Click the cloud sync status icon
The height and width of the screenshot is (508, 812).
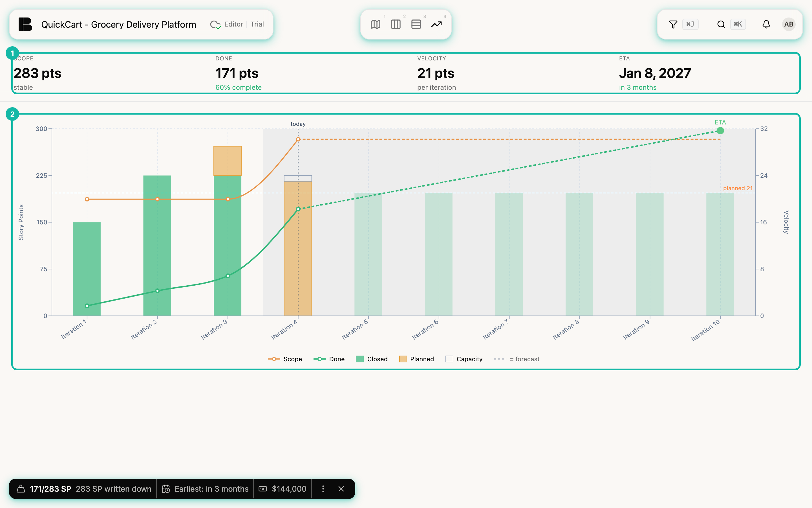215,25
